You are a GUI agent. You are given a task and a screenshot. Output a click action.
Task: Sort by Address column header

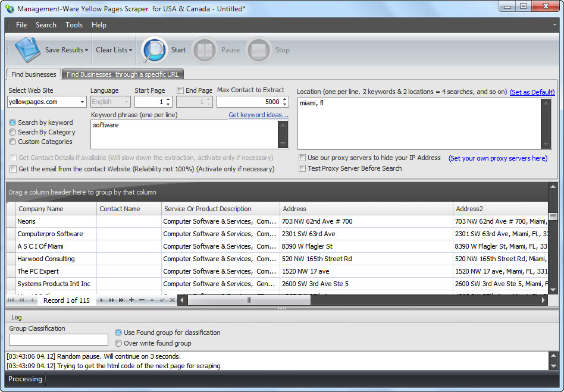[366, 209]
